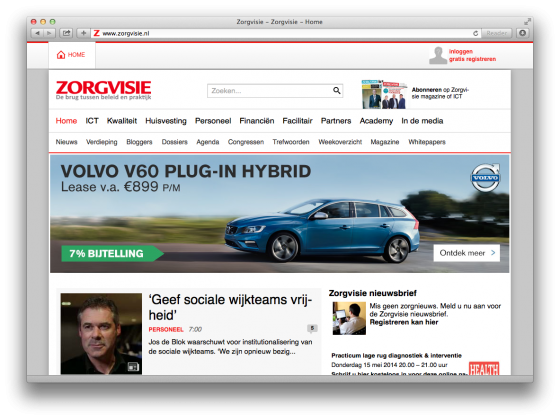Open the newsletter thumbnail image

click(349, 318)
